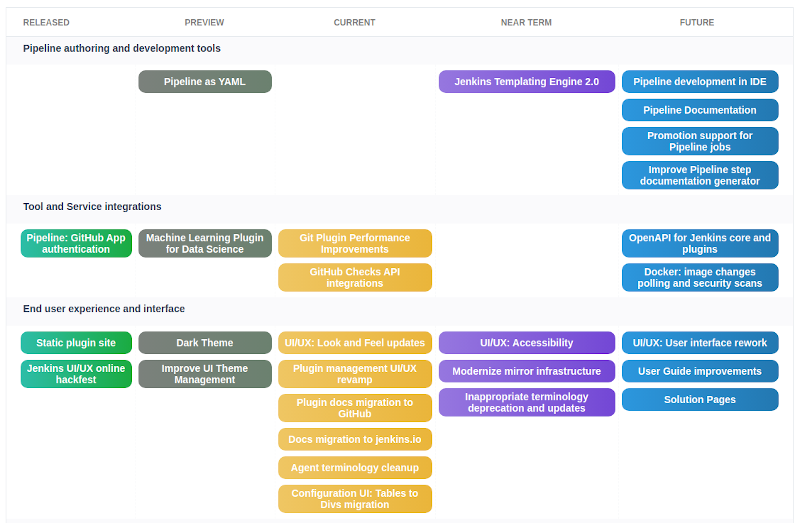Open Jenkins Templating Engine 2.0 card
This screenshot has width=800, height=523.
(527, 82)
